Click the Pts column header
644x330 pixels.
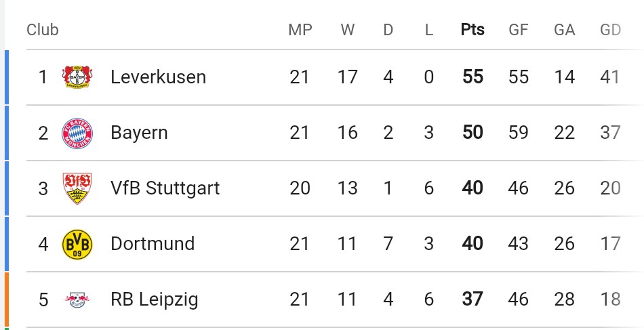pyautogui.click(x=472, y=30)
